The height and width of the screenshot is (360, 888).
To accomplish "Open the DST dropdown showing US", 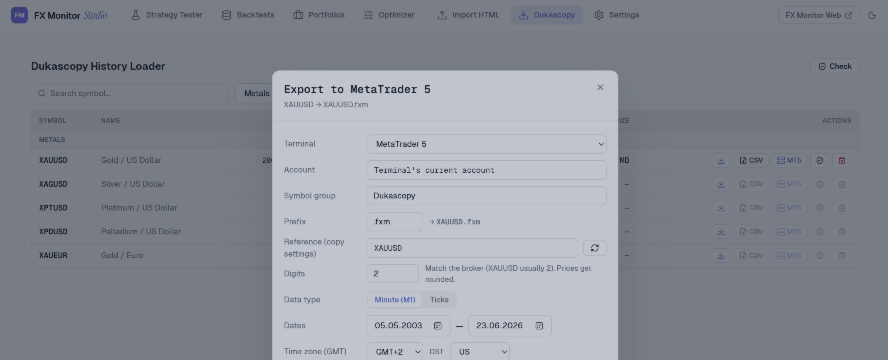I will tap(480, 352).
